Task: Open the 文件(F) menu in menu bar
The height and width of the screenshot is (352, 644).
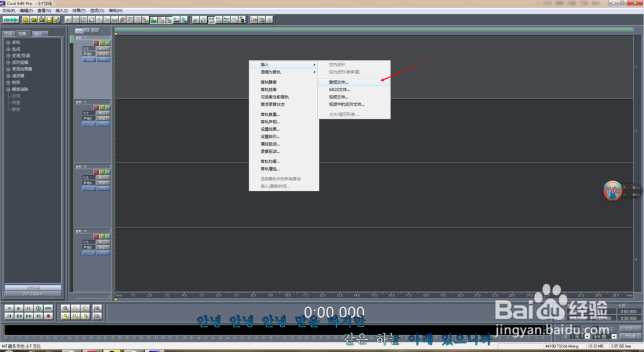Action: click(x=8, y=11)
